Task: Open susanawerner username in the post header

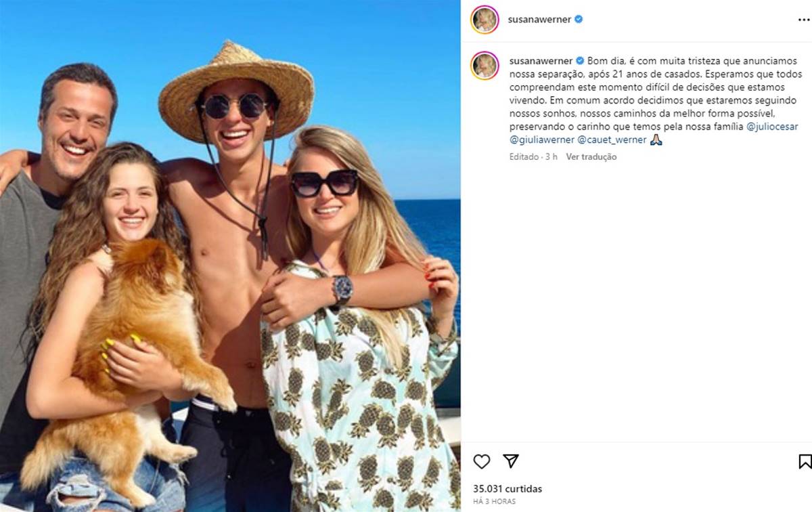Action: [x=541, y=20]
